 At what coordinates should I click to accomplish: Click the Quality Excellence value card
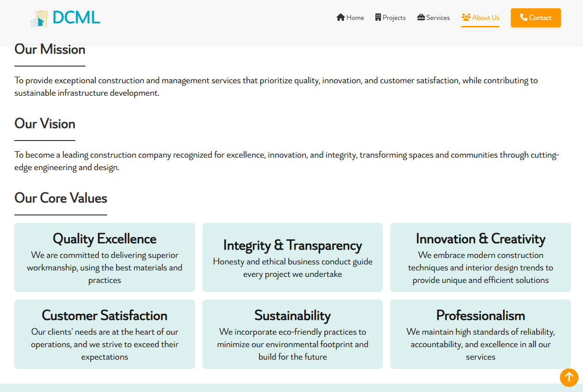(104, 257)
